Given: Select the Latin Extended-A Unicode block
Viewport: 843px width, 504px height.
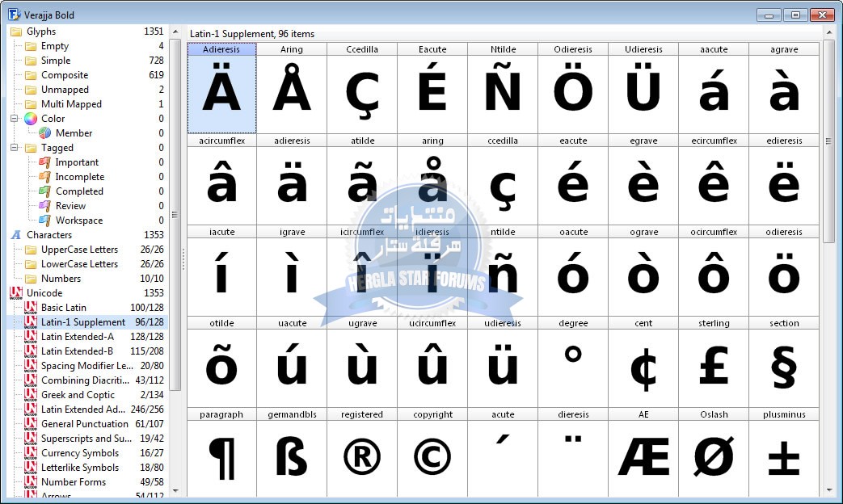Looking at the screenshot, I should (x=78, y=337).
